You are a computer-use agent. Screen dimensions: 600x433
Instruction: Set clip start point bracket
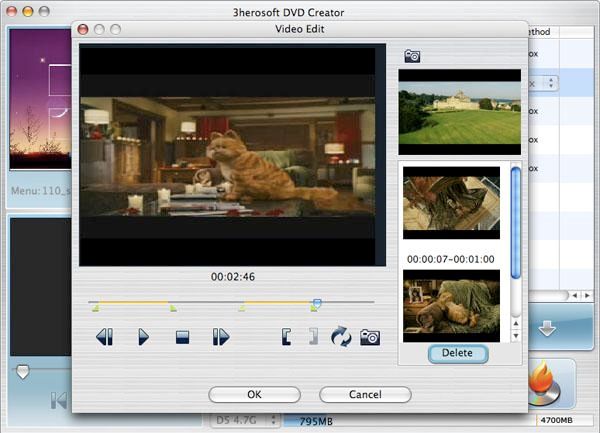pos(287,338)
